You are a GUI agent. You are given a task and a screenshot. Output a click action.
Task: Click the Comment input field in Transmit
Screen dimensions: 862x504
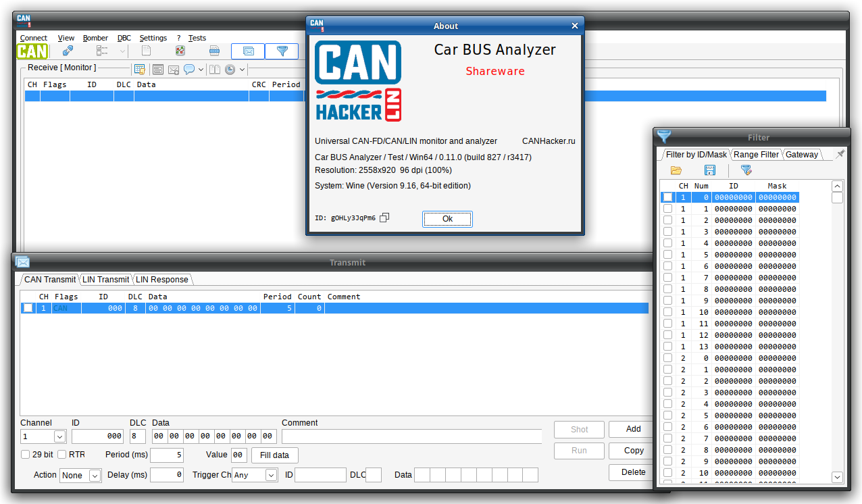pos(411,436)
